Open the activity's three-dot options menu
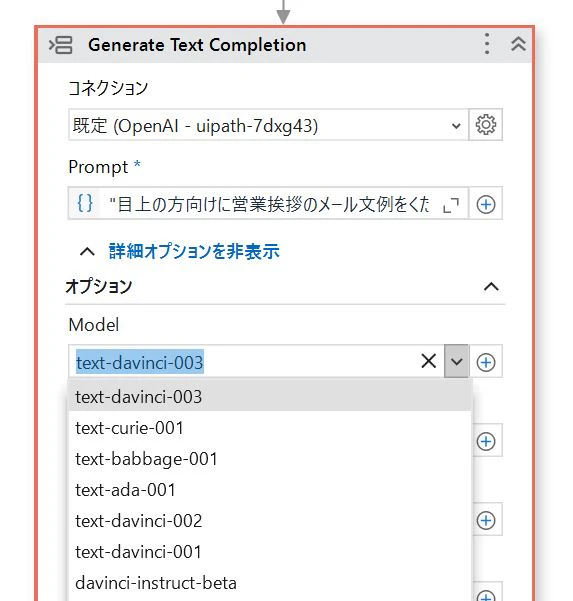This screenshot has width=573, height=601. click(x=487, y=44)
